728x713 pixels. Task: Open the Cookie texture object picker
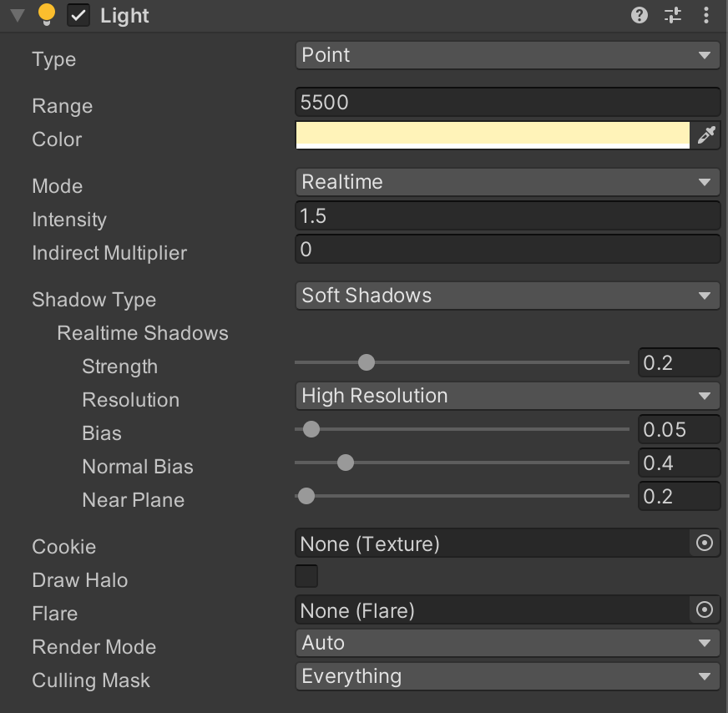[x=705, y=544]
